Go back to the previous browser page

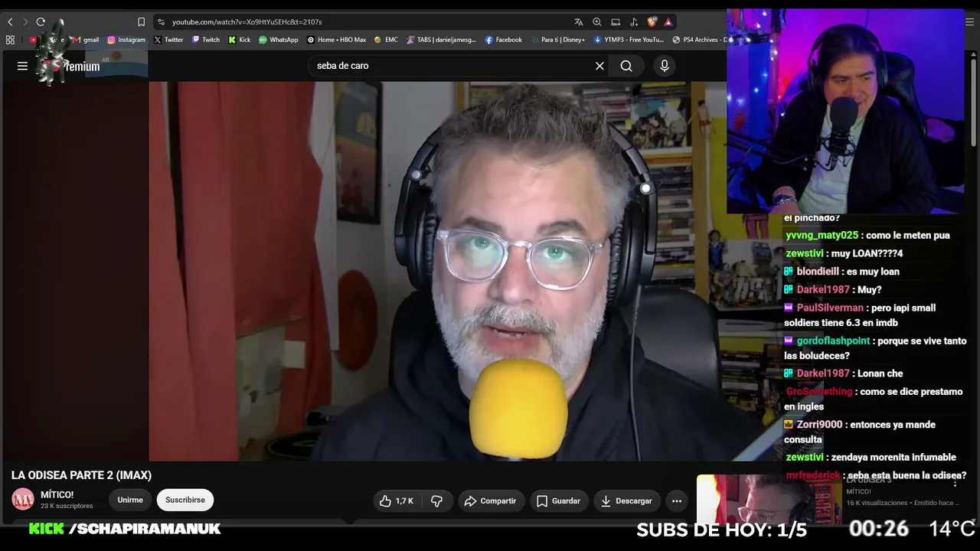coord(10,22)
